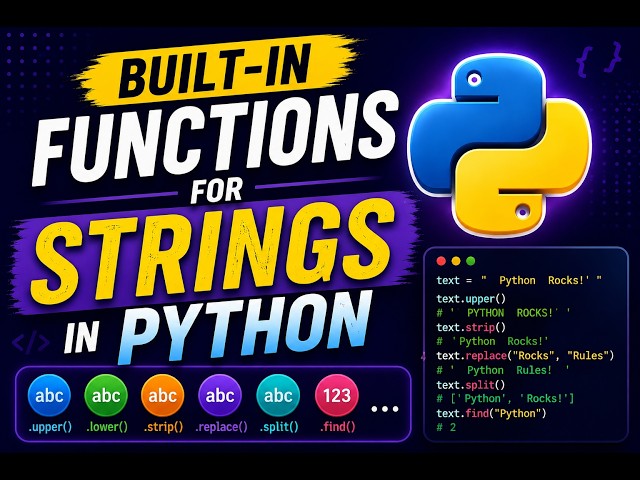This screenshot has height=480, width=640.
Task: Click the three-dot ellipsis after .find()
Action: [x=385, y=409]
